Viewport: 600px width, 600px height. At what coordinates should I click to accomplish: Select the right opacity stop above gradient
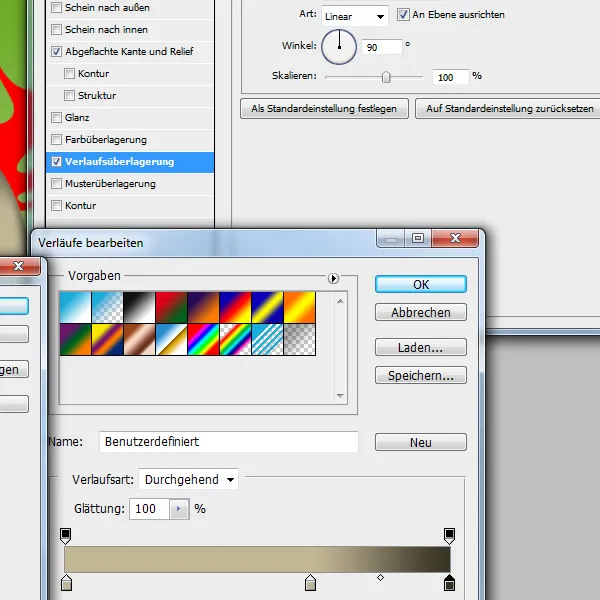point(449,536)
